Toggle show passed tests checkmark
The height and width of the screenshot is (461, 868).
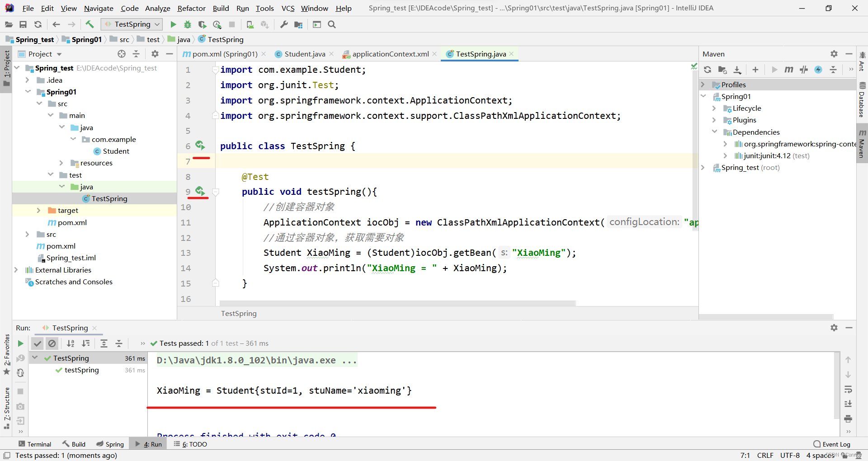click(x=38, y=343)
